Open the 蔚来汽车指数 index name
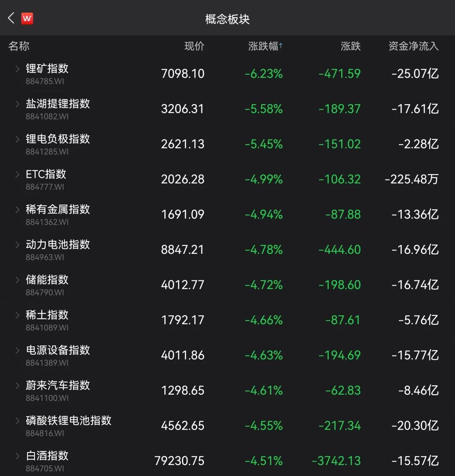Image resolution: width=455 pixels, height=476 pixels. click(58, 385)
